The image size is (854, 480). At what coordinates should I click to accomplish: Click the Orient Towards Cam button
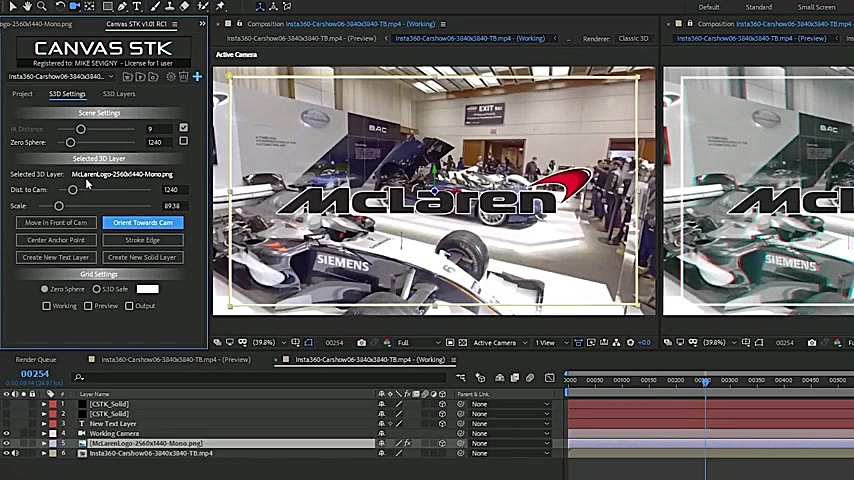pyautogui.click(x=143, y=223)
